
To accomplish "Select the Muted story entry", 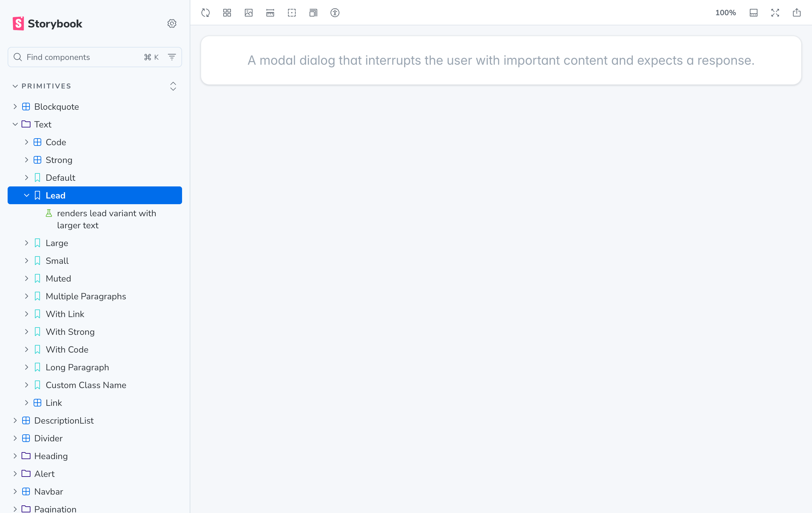I will click(x=58, y=278).
